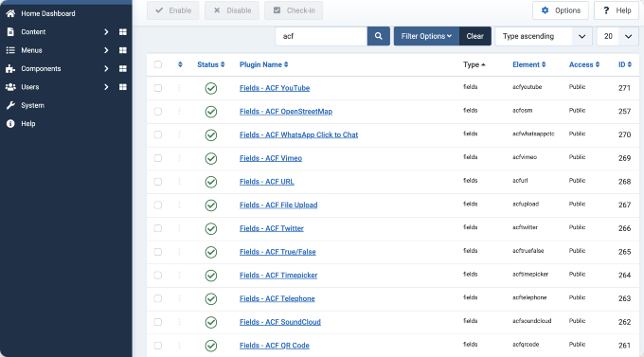The image size is (644, 357).
Task: Check the box for ACF URL
Action: (158, 182)
